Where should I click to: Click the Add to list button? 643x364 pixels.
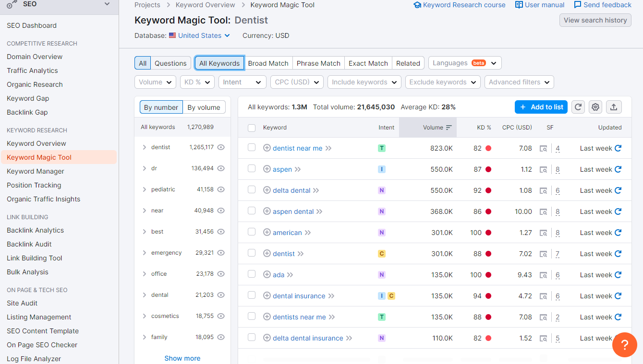tap(541, 107)
